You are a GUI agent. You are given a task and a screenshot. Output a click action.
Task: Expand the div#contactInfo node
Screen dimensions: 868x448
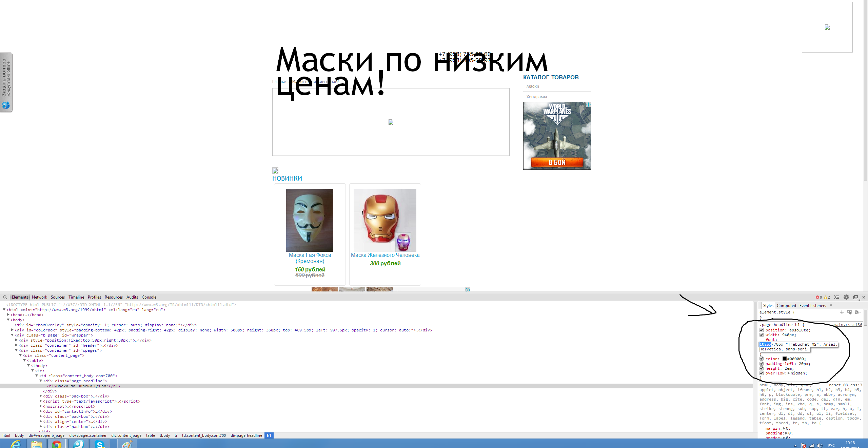pyautogui.click(x=41, y=411)
